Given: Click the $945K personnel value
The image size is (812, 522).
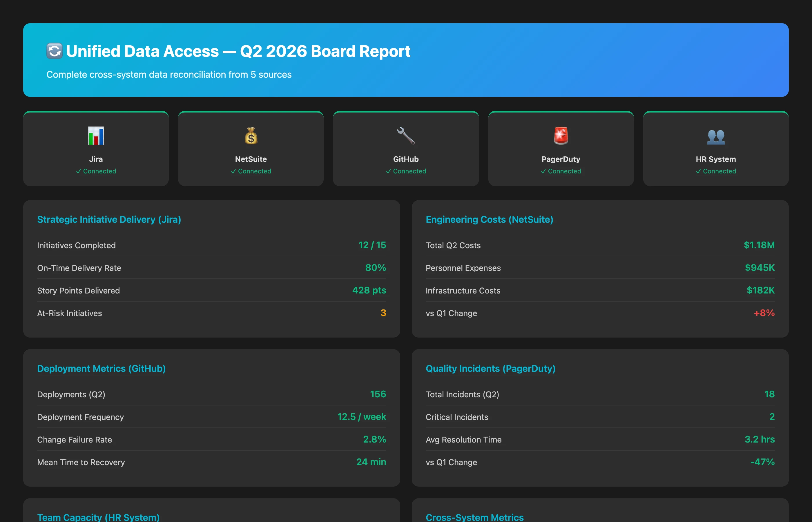Looking at the screenshot, I should coord(760,268).
